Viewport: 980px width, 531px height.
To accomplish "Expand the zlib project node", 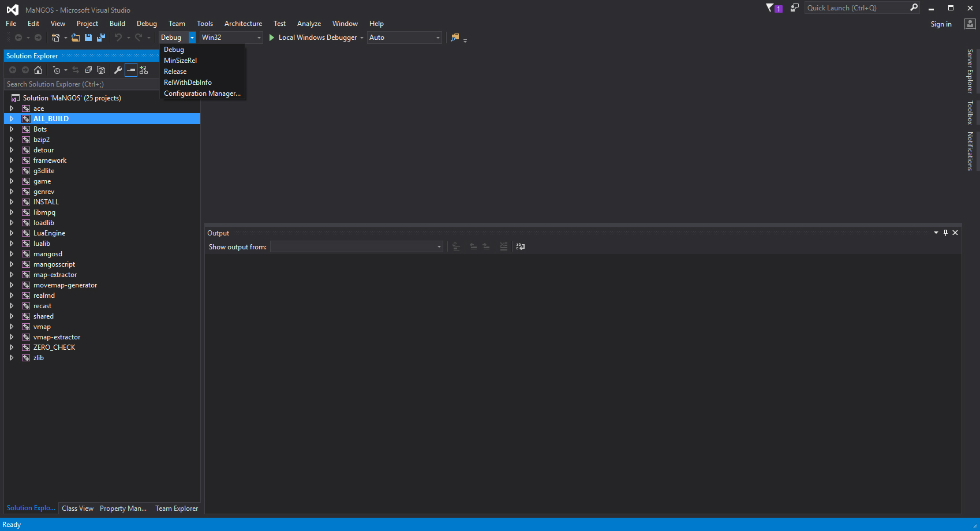I will (x=12, y=358).
